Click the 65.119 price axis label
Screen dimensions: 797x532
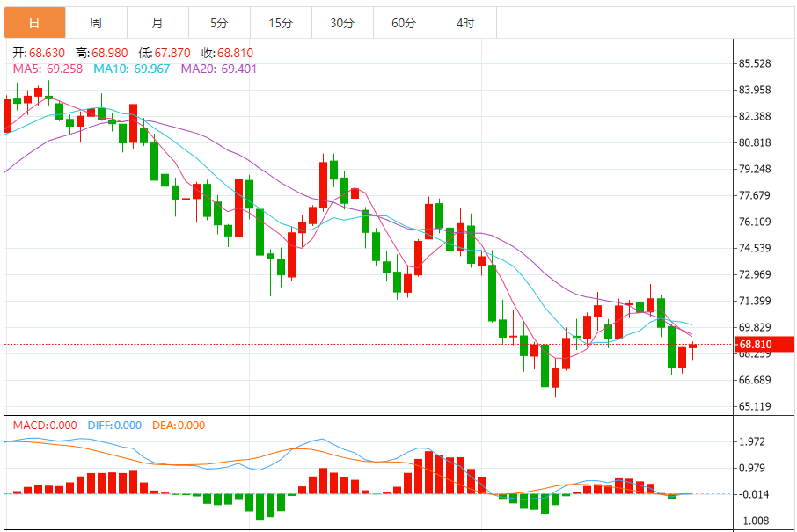pos(755,406)
